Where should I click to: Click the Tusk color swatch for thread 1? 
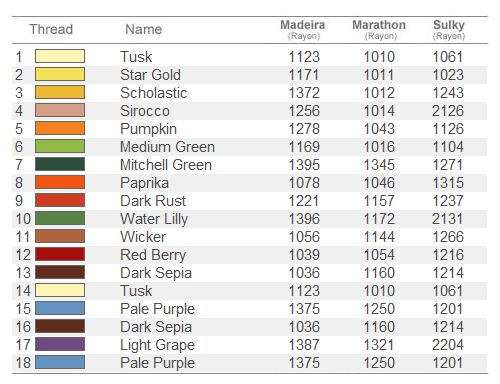click(60, 56)
